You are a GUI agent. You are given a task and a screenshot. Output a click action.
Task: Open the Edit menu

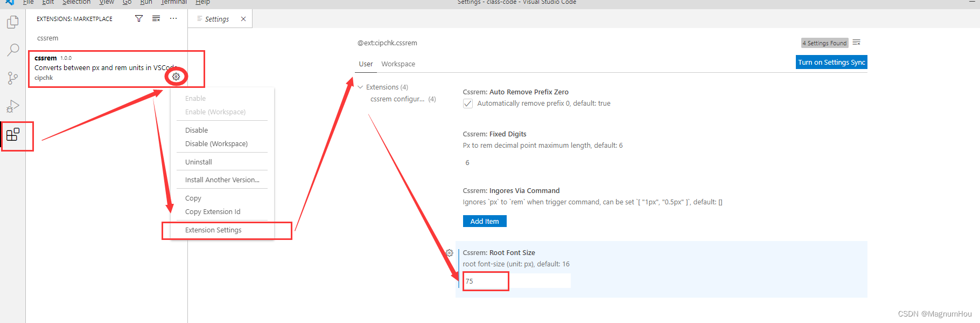coord(48,2)
